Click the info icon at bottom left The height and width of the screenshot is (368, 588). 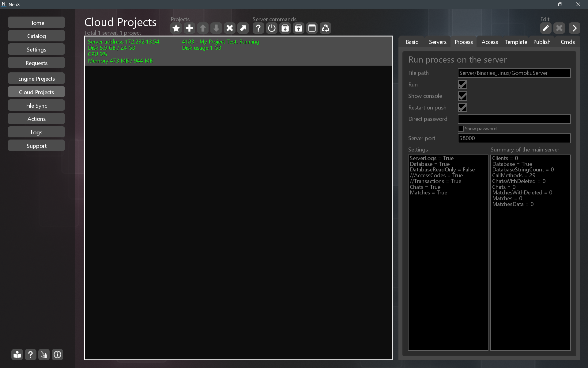point(57,355)
